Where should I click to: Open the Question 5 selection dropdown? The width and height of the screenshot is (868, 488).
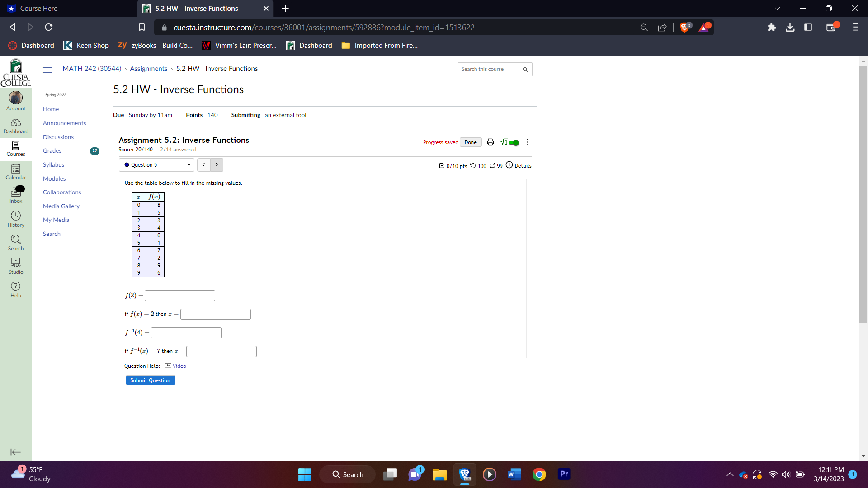156,164
